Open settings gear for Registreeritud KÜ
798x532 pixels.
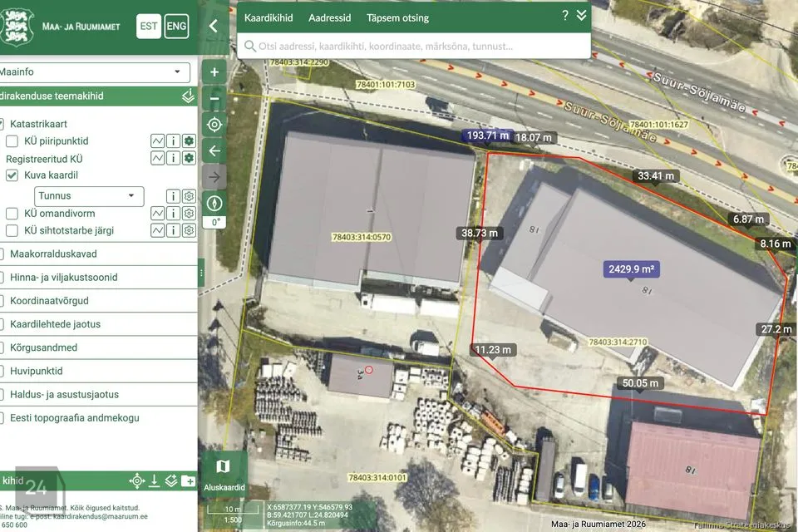coord(189,158)
